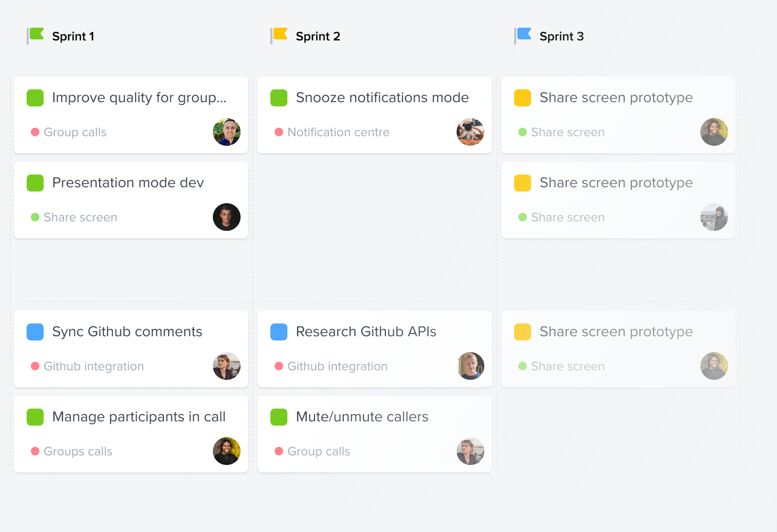The height and width of the screenshot is (532, 777).
Task: Click the green flag icon beside Sprint 1
Action: [36, 34]
